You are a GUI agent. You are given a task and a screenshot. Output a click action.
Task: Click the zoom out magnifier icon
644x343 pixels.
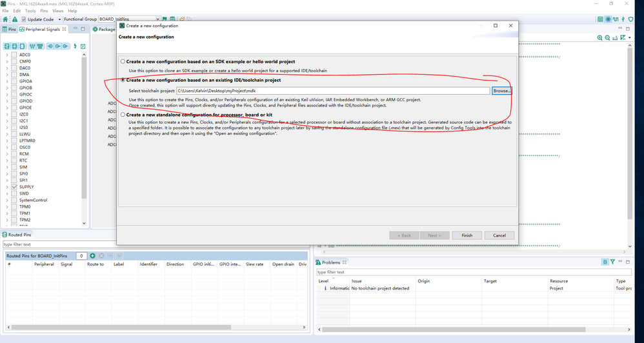(607, 38)
